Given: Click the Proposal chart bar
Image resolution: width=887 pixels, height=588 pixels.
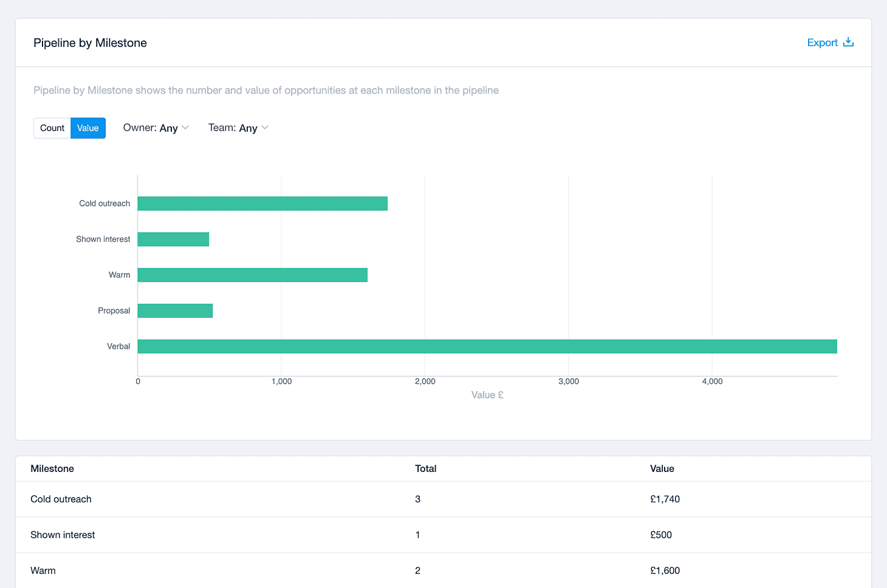Looking at the screenshot, I should (x=175, y=310).
